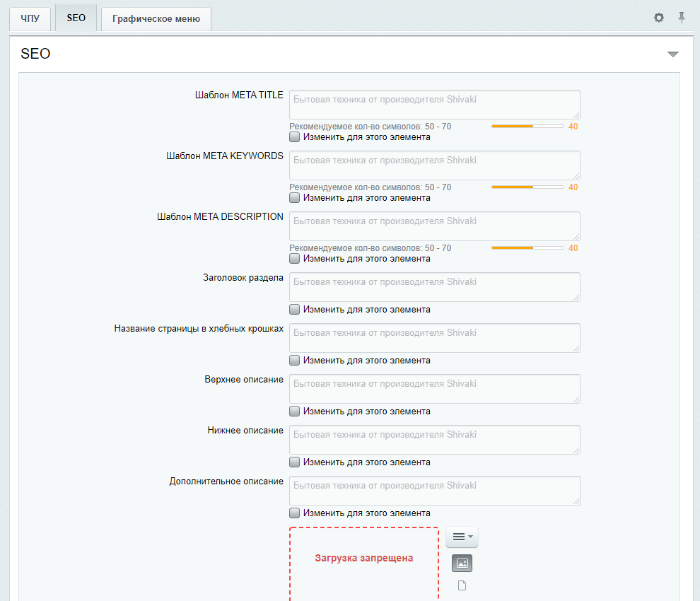Switch to the ЧПУ tab
The width and height of the screenshot is (700, 601).
[x=30, y=19]
